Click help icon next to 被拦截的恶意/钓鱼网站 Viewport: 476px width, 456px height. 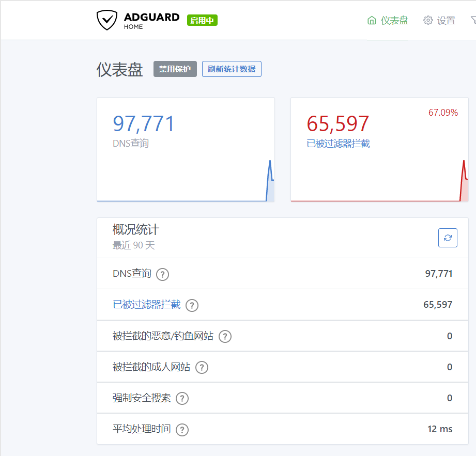click(x=225, y=337)
